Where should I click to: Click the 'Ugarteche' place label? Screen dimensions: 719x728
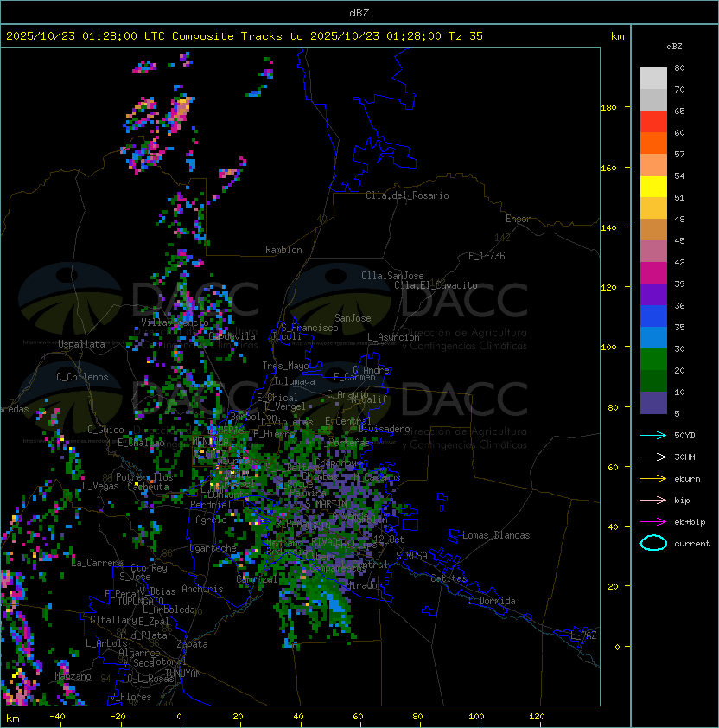click(213, 548)
